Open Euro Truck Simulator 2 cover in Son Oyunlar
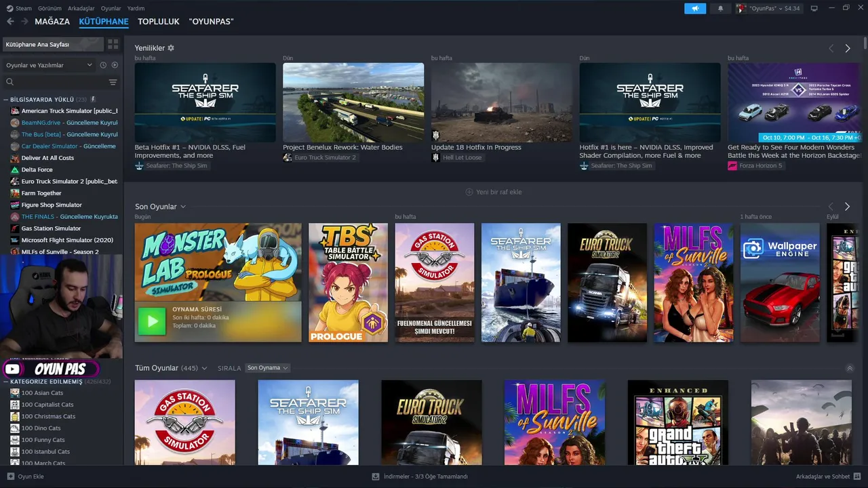The image size is (868, 488). coord(607,283)
